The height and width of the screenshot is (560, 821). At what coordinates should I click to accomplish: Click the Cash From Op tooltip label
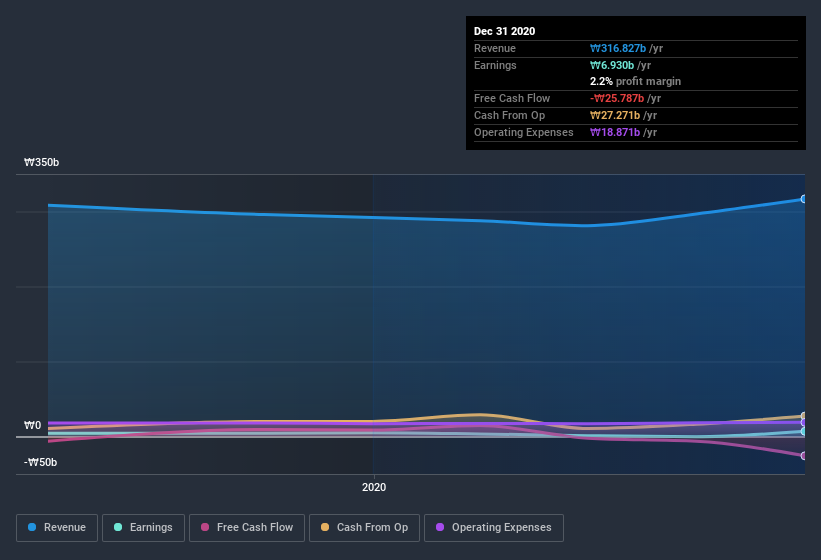509,115
